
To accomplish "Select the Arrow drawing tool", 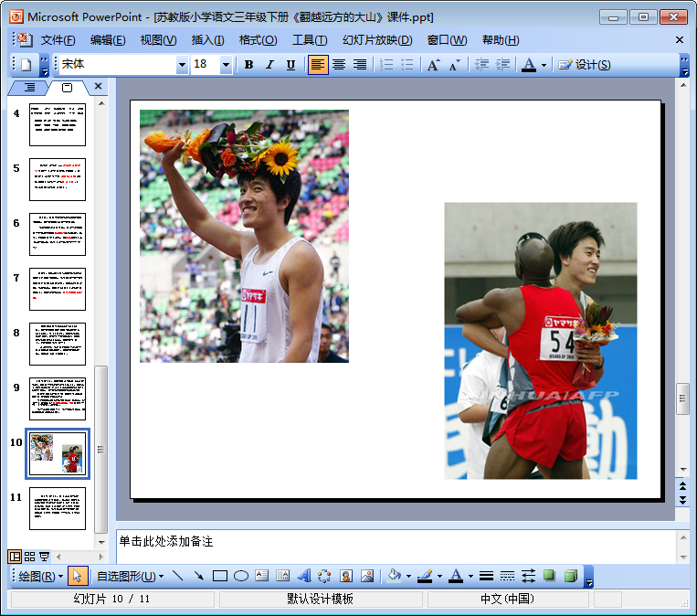I will (198, 577).
